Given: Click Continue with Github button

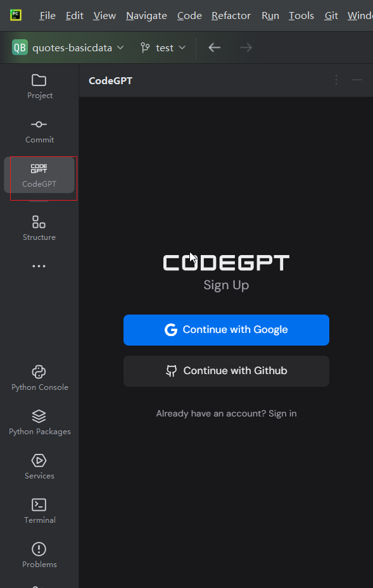Looking at the screenshot, I should 226,372.
